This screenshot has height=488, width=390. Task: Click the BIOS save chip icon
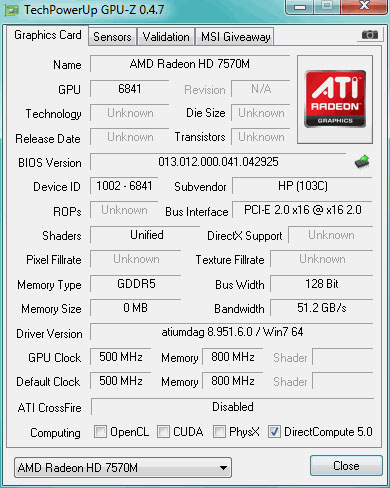(362, 162)
